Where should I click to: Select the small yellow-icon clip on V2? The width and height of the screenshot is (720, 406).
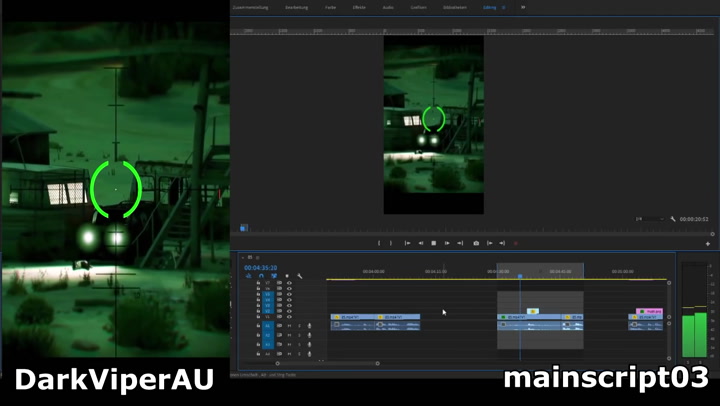tap(533, 311)
